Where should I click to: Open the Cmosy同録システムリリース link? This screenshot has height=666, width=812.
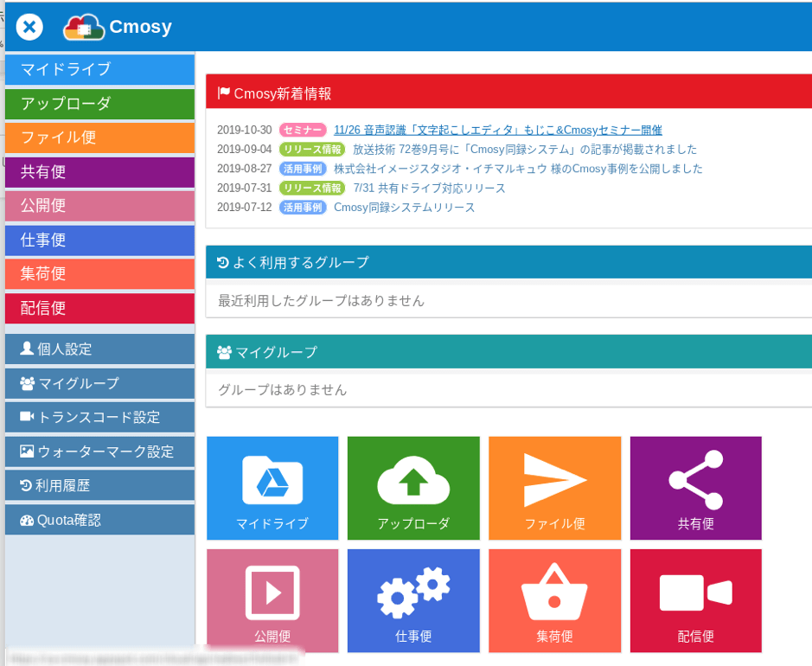click(x=404, y=208)
